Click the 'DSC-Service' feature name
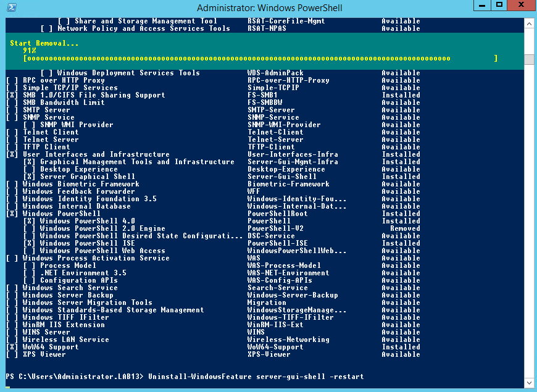 [x=271, y=236]
